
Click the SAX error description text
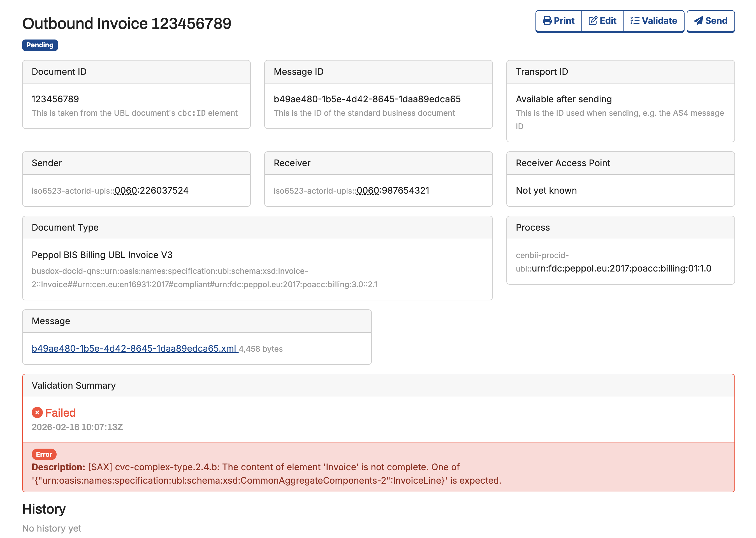pos(266,474)
